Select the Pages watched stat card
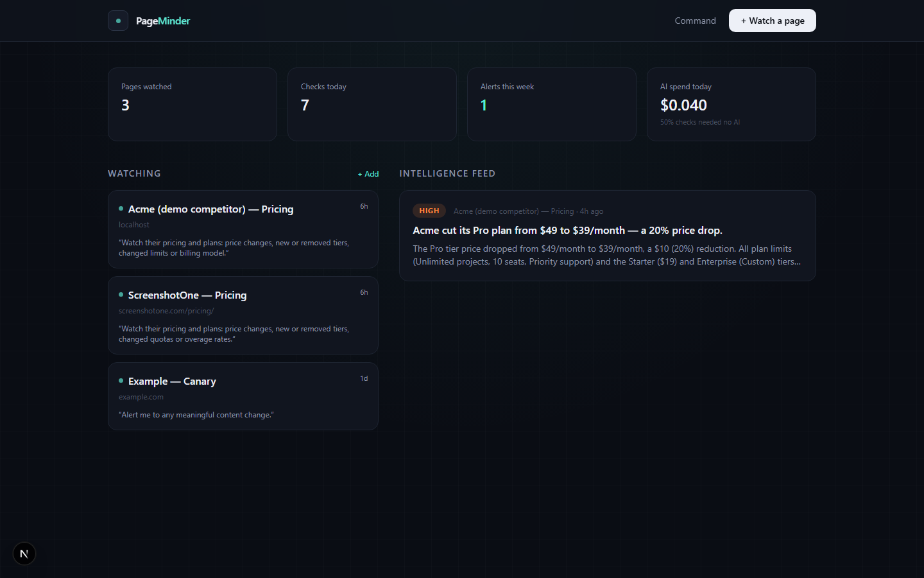The width and height of the screenshot is (924, 578). tap(193, 104)
